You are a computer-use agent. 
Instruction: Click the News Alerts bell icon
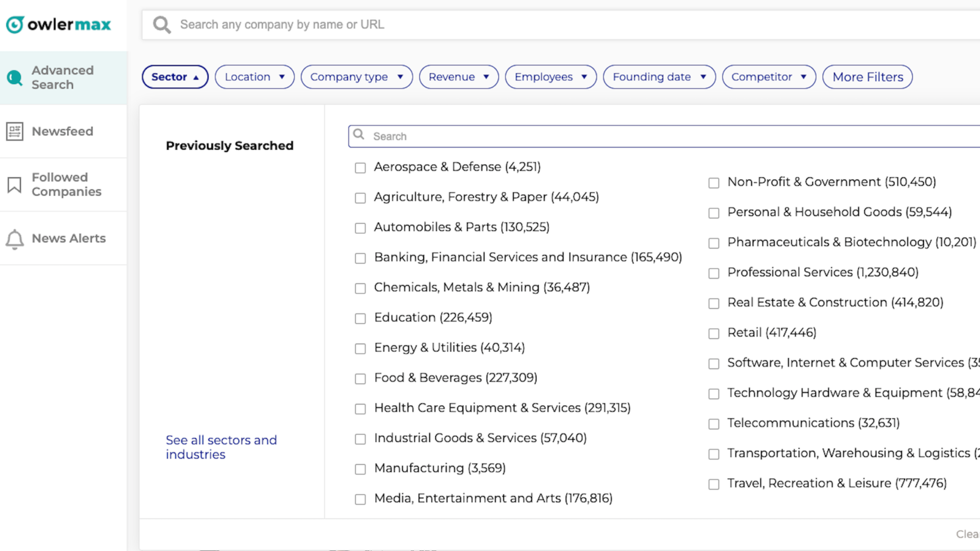coord(15,239)
